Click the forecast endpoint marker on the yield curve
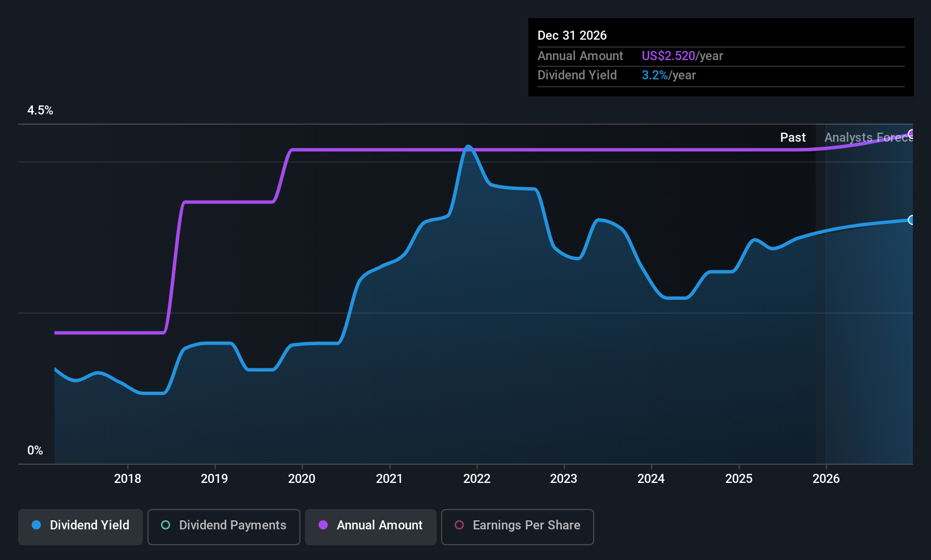This screenshot has width=931, height=560. click(x=912, y=220)
